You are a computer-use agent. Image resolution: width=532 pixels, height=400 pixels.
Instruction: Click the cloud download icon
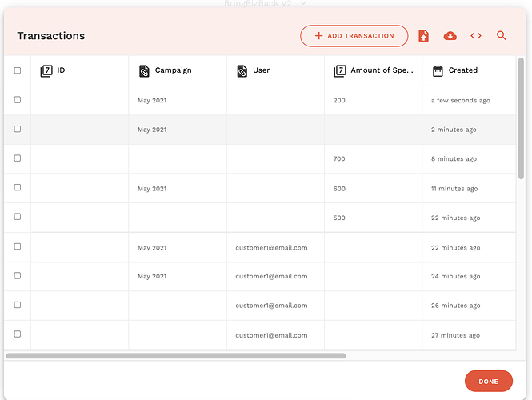450,36
